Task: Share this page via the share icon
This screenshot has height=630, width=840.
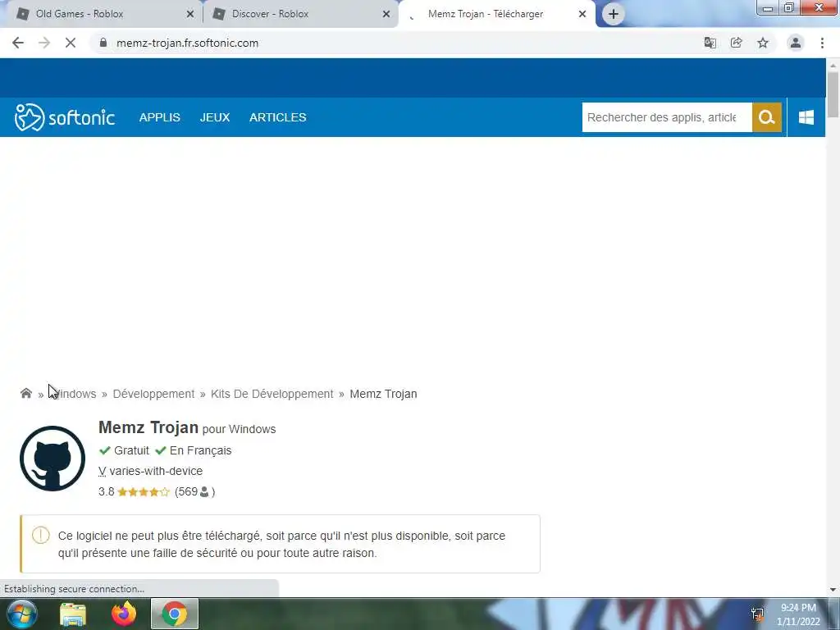Action: click(736, 43)
